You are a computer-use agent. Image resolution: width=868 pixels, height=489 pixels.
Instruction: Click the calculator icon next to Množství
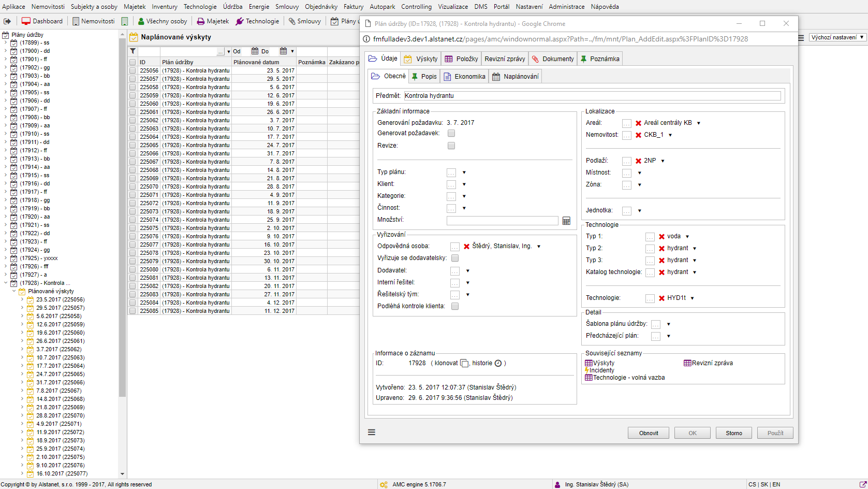coord(566,221)
